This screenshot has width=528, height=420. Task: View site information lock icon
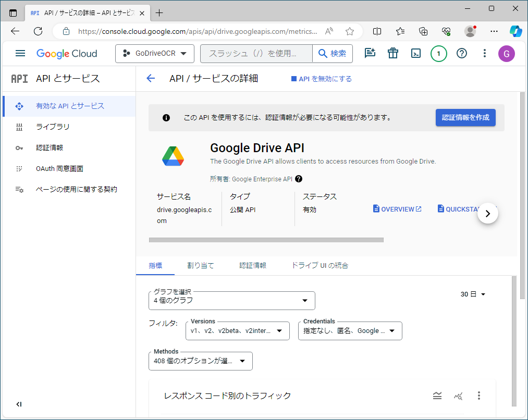tap(66, 31)
